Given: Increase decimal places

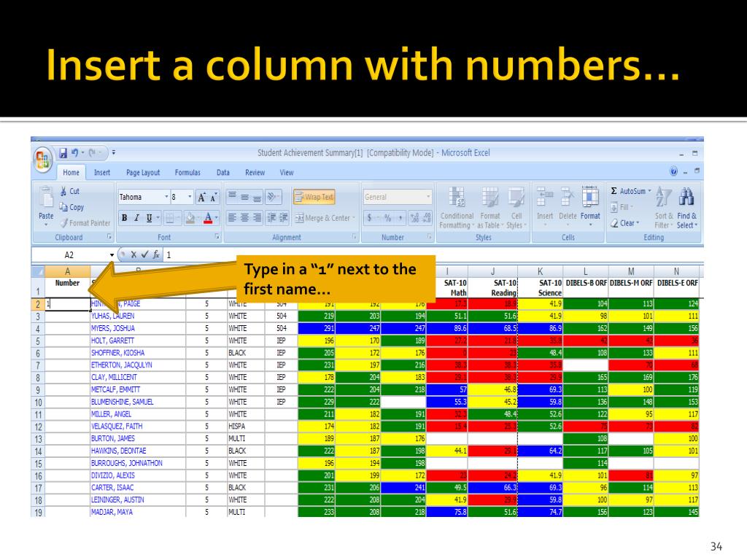Looking at the screenshot, I should [x=414, y=218].
